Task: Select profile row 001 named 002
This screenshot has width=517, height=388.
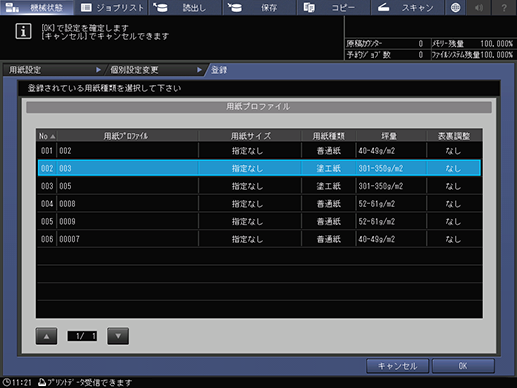Action: [259, 151]
